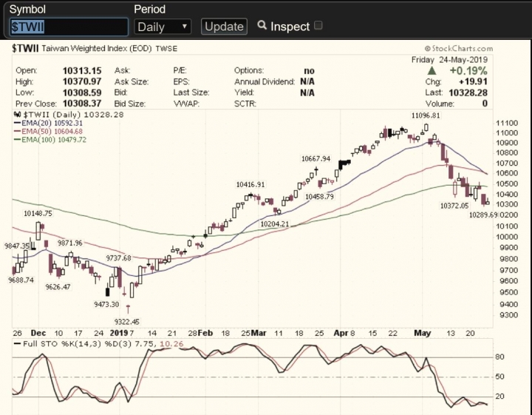The image size is (532, 415).
Task: Click the $TWII symbol input field
Action: pyautogui.click(x=69, y=27)
